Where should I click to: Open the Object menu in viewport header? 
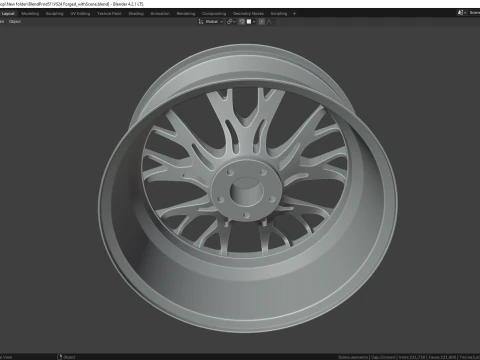tap(15, 22)
